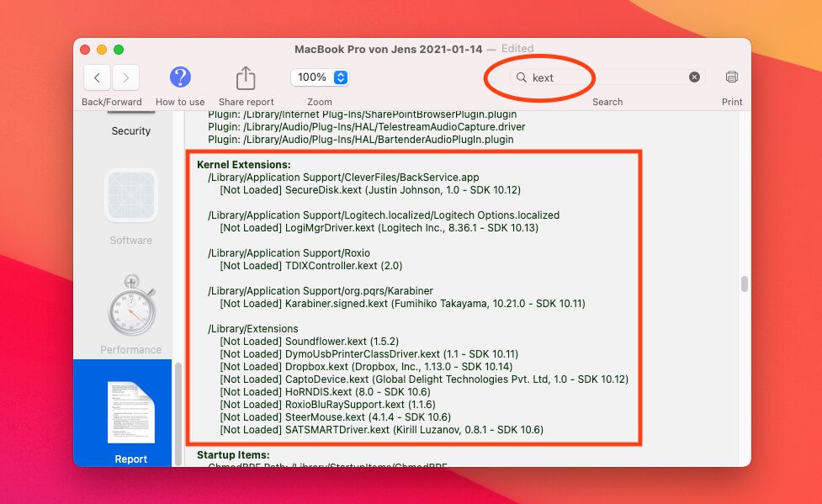Viewport: 822px width, 504px height.
Task: Select the Report document icon
Action: point(131,412)
